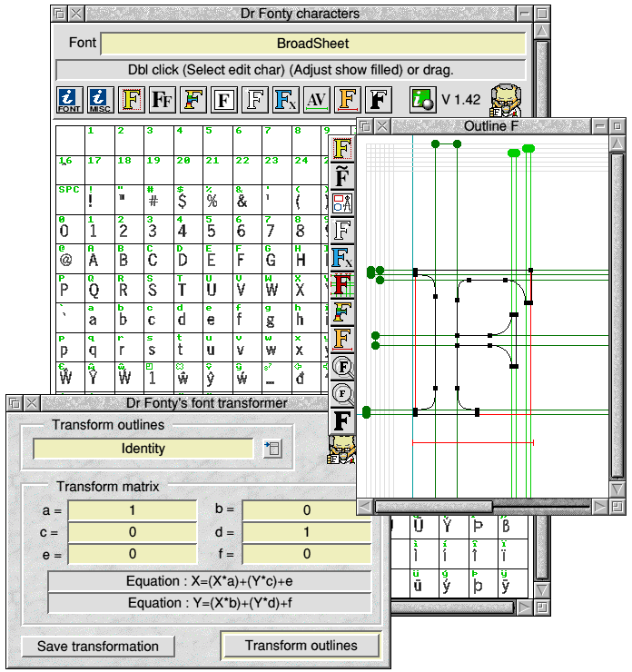Click Outline F vertical scrollbar up arrow
The width and height of the screenshot is (632, 672).
[617, 143]
